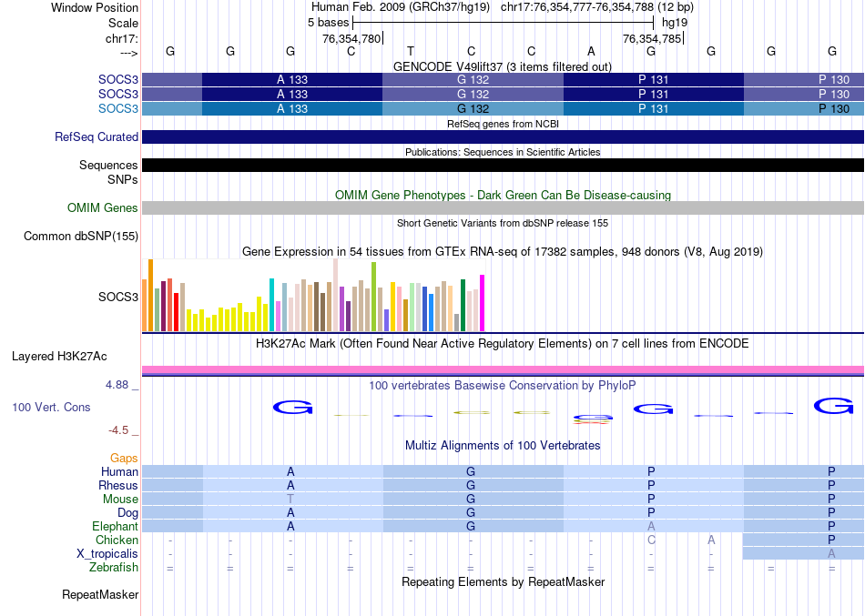Click the dark blue RefSeq Curated gene bar
The height and width of the screenshot is (616, 865).
point(503,136)
